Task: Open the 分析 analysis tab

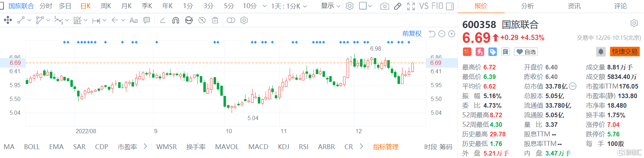Action: tap(527, 6)
